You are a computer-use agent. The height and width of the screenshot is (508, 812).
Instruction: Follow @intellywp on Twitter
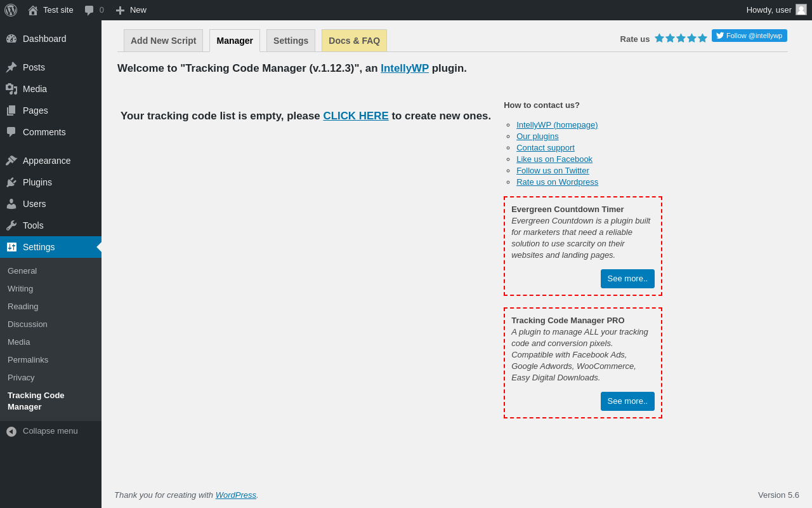click(x=749, y=36)
